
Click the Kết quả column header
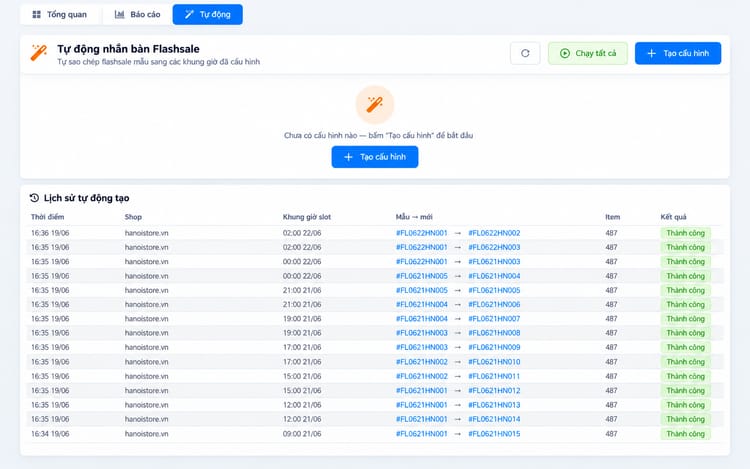[x=673, y=217]
